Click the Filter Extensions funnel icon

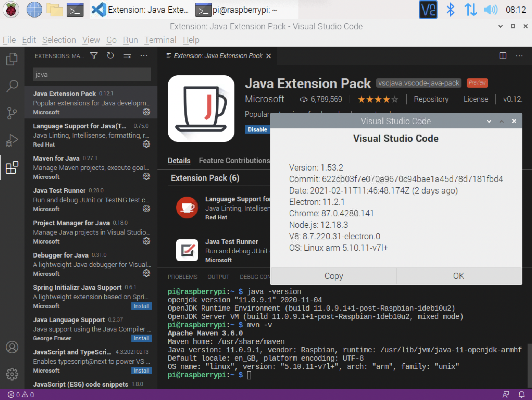(x=94, y=56)
